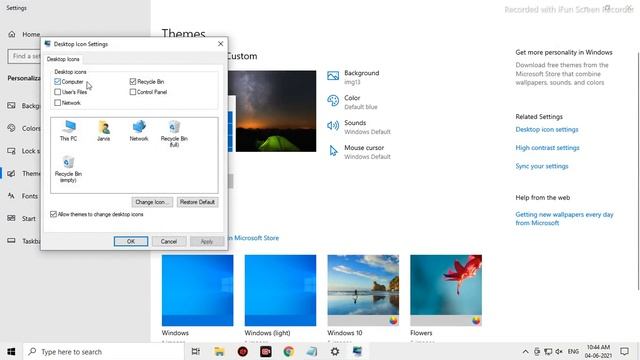The image size is (640, 360).
Task: Open Mouse cursor theme settings
Action: click(x=359, y=152)
